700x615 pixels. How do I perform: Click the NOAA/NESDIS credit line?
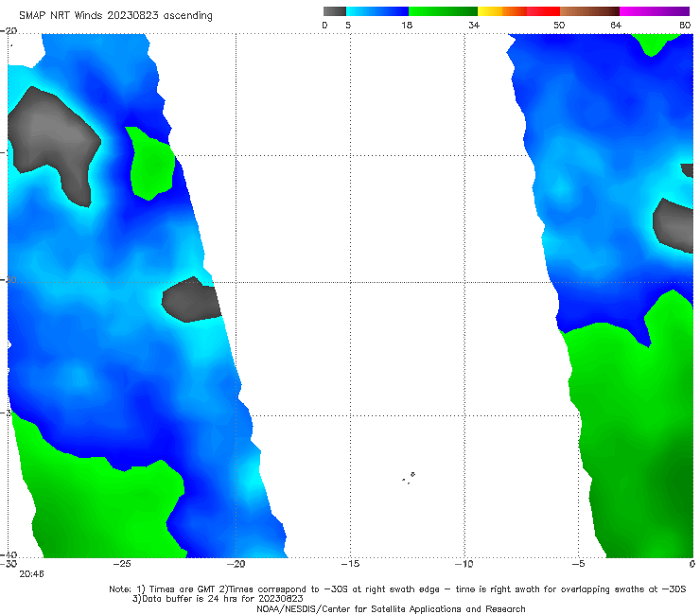pos(391,609)
